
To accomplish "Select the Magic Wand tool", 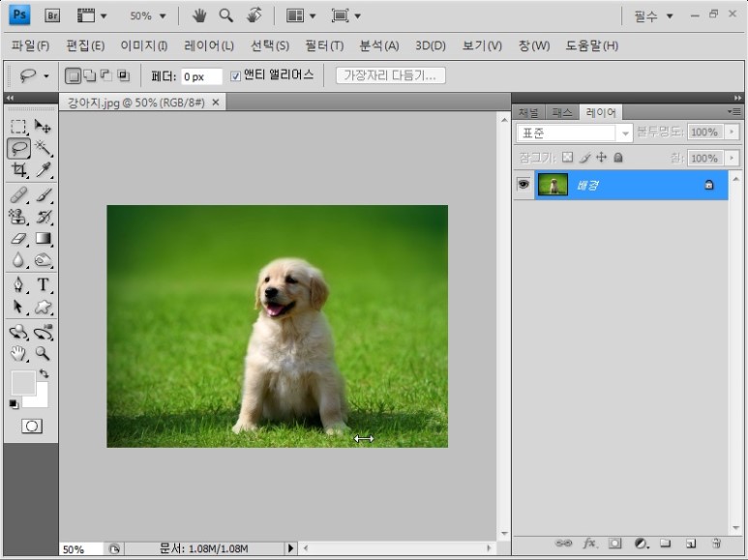I will [44, 148].
